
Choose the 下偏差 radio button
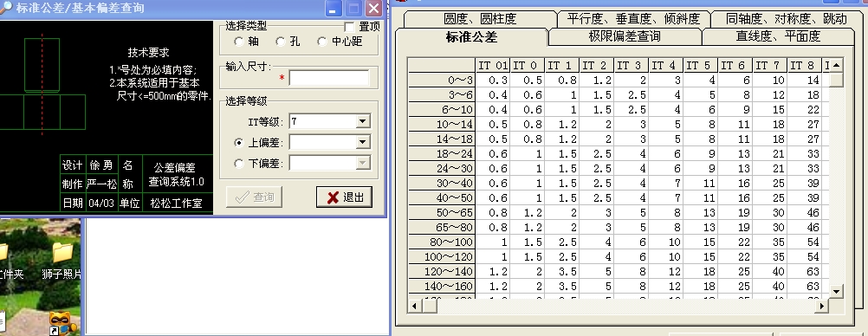coord(239,164)
